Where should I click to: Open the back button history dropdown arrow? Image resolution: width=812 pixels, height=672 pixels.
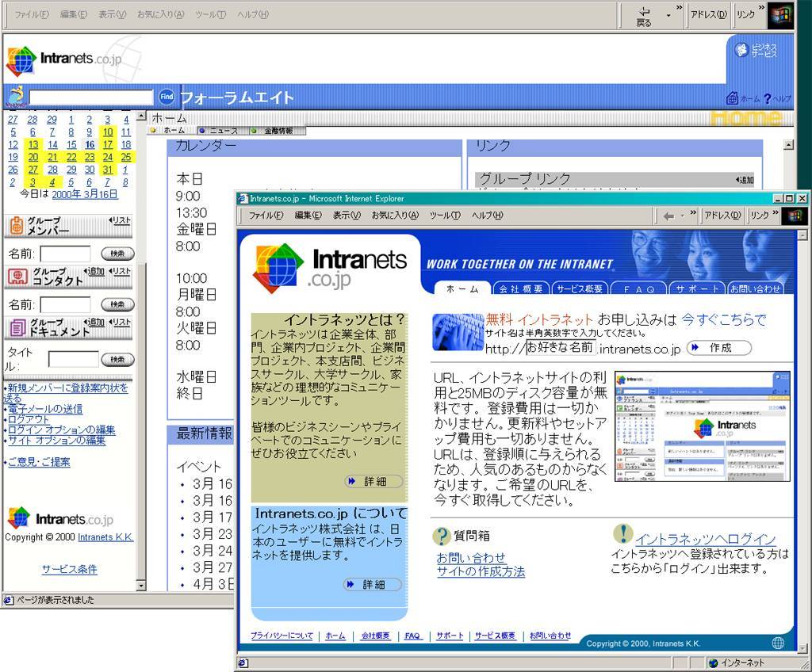668,15
